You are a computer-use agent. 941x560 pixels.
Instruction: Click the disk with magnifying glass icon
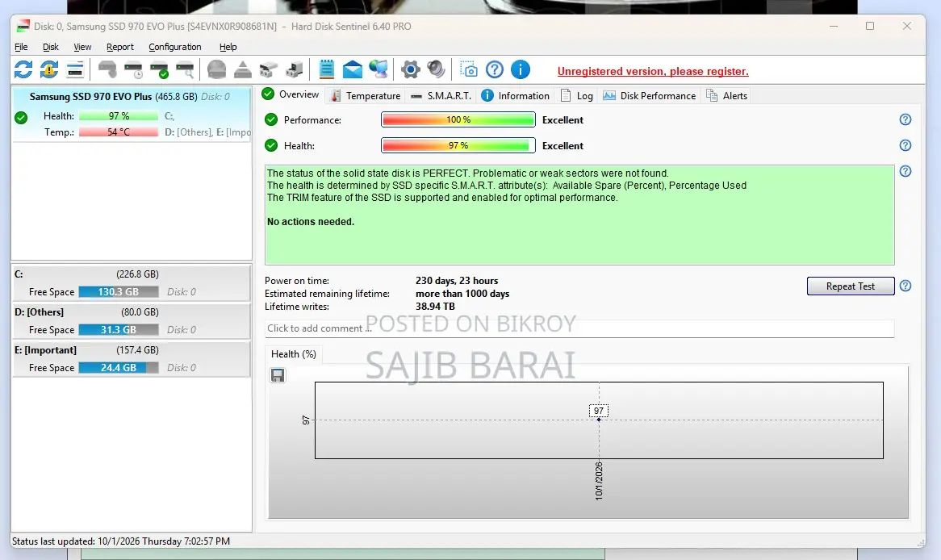[x=185, y=69]
